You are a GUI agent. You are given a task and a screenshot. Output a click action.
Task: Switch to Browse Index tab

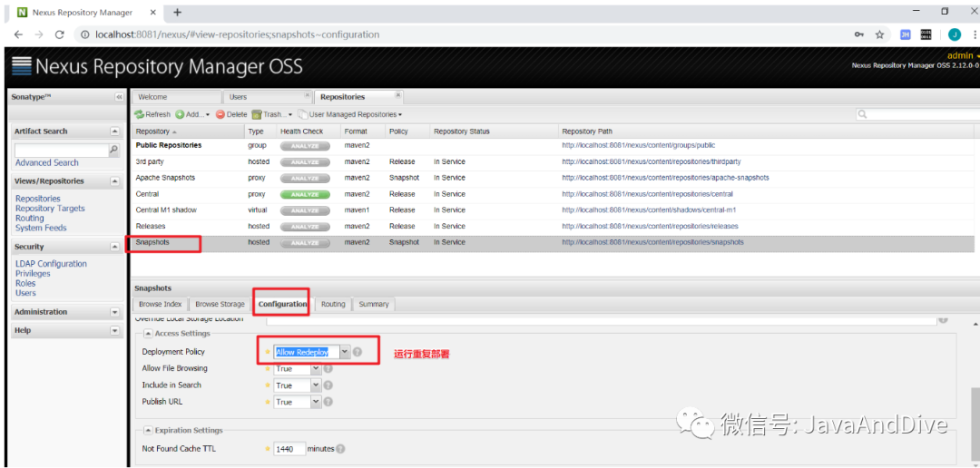[x=160, y=305]
